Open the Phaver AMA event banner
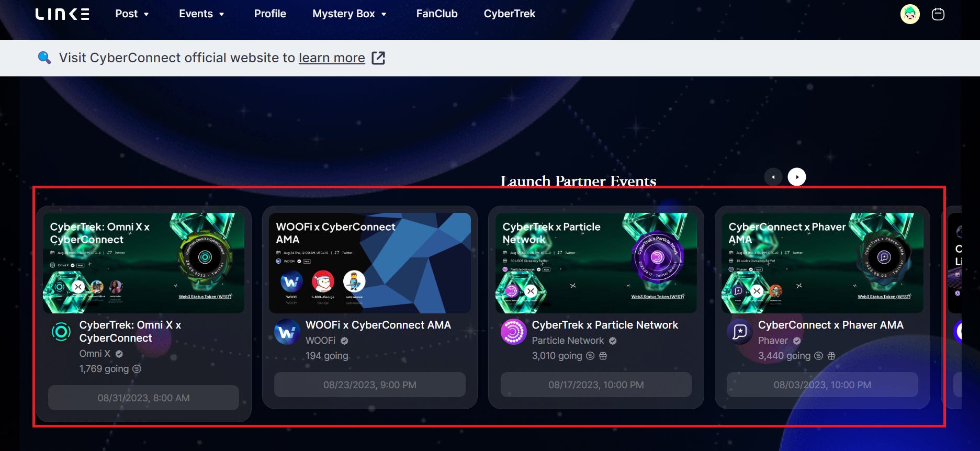The image size is (980, 451). tap(822, 263)
